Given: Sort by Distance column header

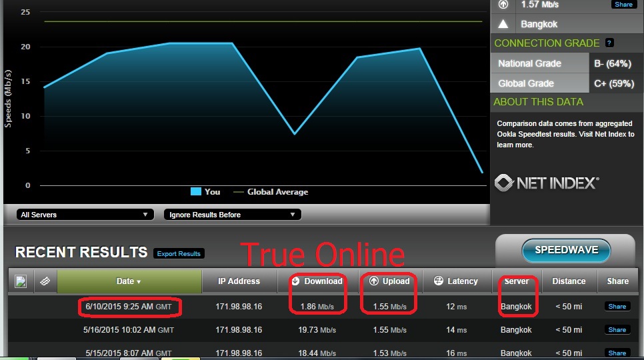Looking at the screenshot, I should click(569, 281).
